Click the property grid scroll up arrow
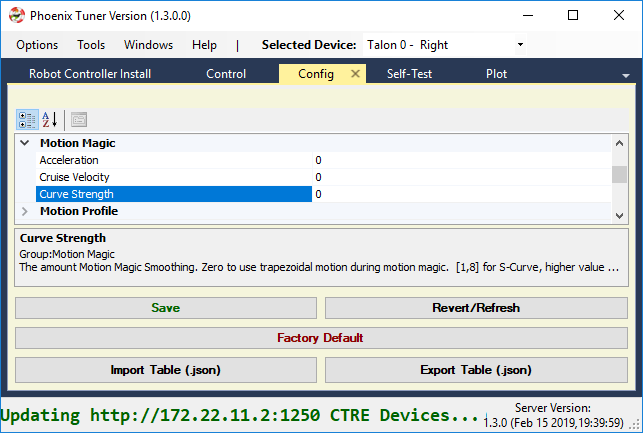This screenshot has width=643, height=433. [x=619, y=143]
